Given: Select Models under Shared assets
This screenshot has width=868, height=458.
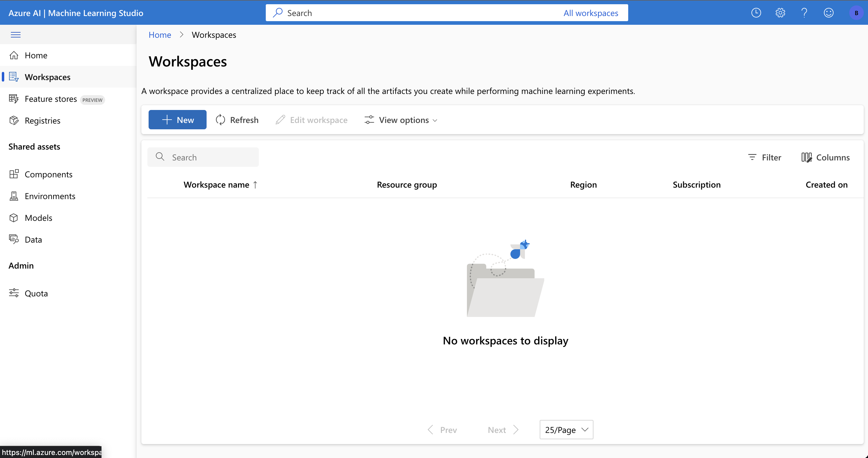Looking at the screenshot, I should pyautogui.click(x=38, y=218).
